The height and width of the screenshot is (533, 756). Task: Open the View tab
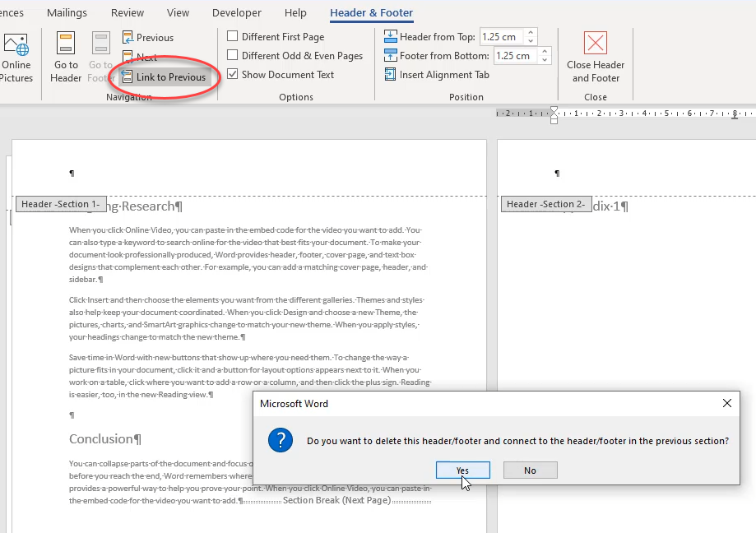click(x=178, y=13)
